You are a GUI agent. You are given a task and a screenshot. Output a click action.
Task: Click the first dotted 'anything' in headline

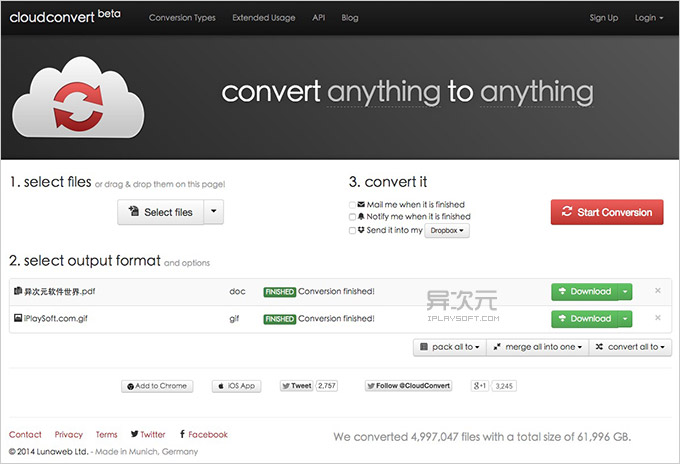coord(383,93)
